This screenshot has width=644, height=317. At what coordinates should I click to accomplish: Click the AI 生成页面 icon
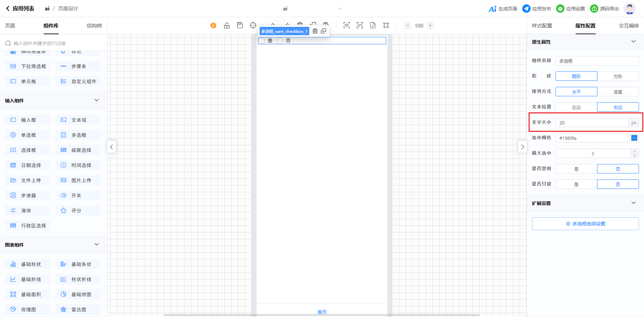click(492, 9)
